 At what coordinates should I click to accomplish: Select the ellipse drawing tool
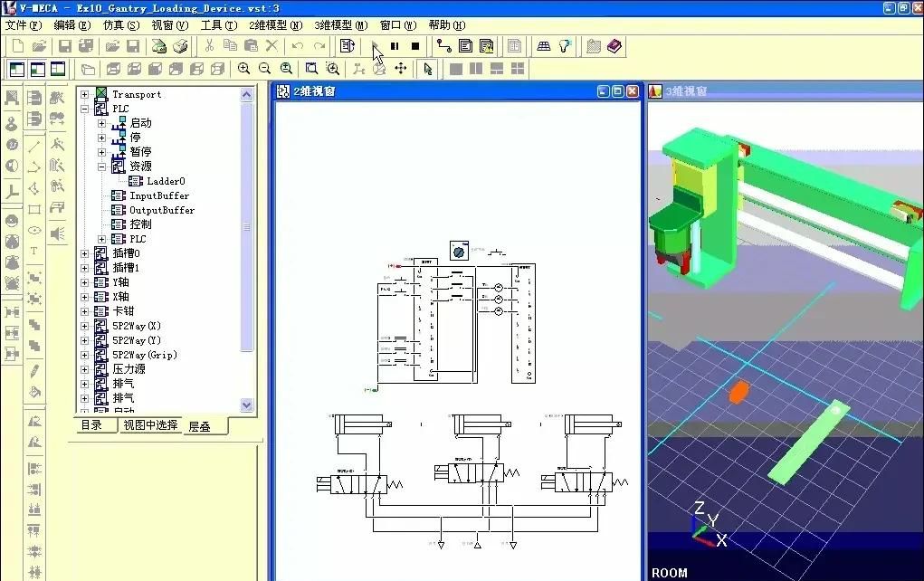tap(34, 231)
